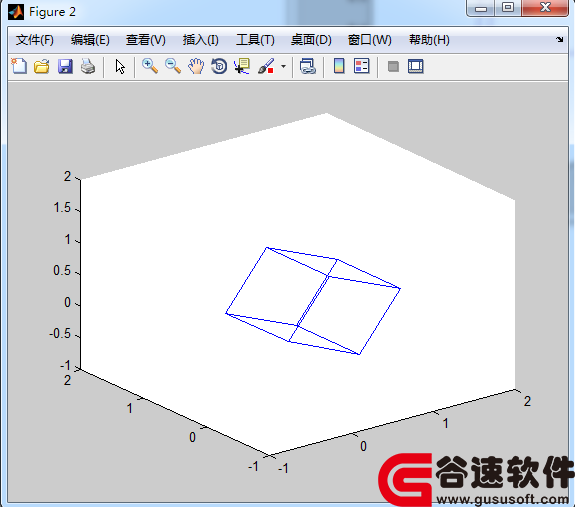Print the figure using printer icon
Image resolution: width=575 pixels, height=507 pixels.
(x=88, y=66)
